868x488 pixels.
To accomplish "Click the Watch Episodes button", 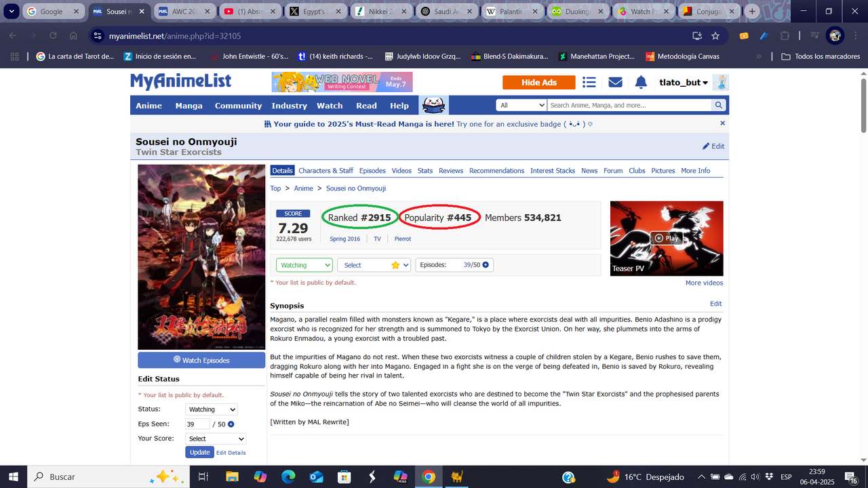I will pos(201,360).
